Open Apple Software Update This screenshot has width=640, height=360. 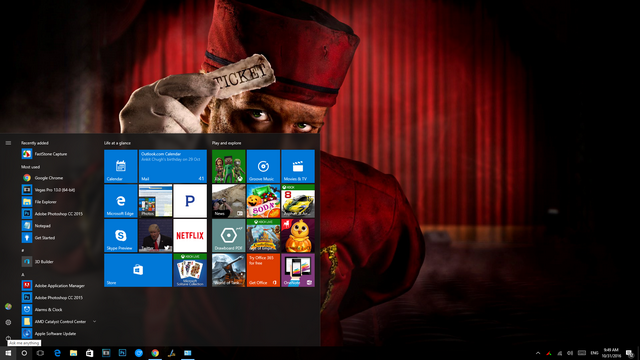pos(59,333)
